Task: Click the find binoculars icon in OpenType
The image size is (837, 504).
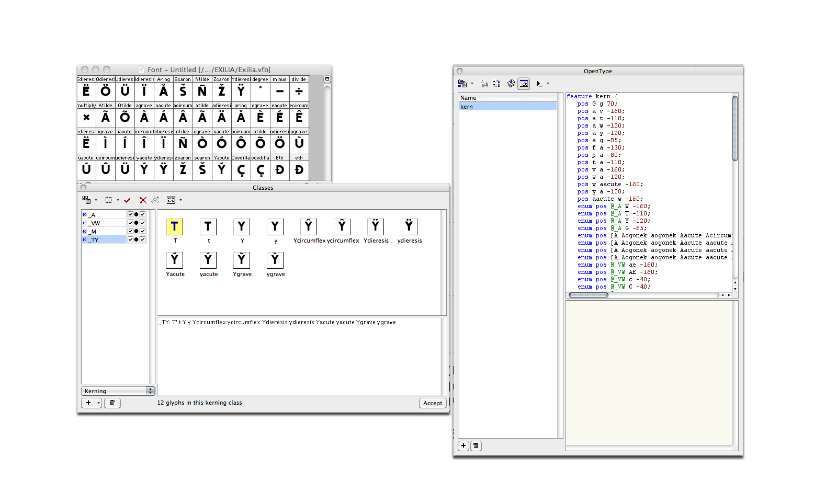Action: pos(484,83)
